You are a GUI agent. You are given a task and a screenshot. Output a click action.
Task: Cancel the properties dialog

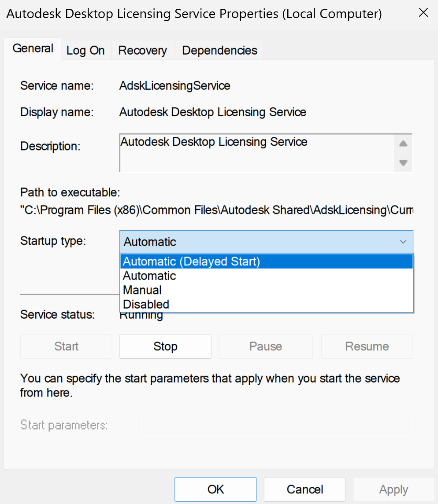click(x=304, y=489)
